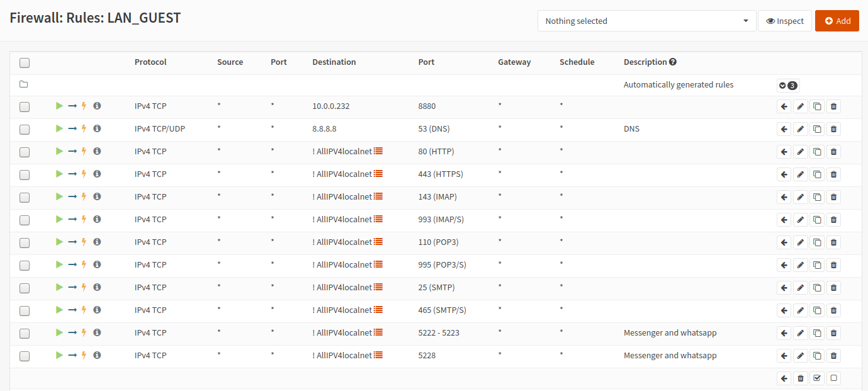Edit the 8.8.8.8 DNS rule
The width and height of the screenshot is (868, 391).
(x=800, y=129)
